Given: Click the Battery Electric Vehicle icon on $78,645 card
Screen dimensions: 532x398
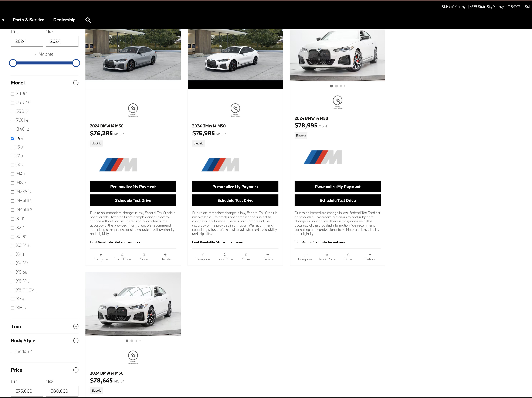Looking at the screenshot, I should (133, 357).
